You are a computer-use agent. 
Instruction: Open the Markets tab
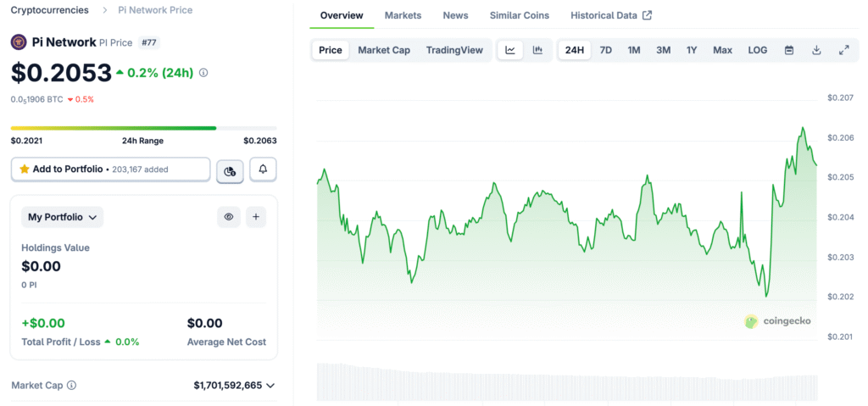click(403, 15)
